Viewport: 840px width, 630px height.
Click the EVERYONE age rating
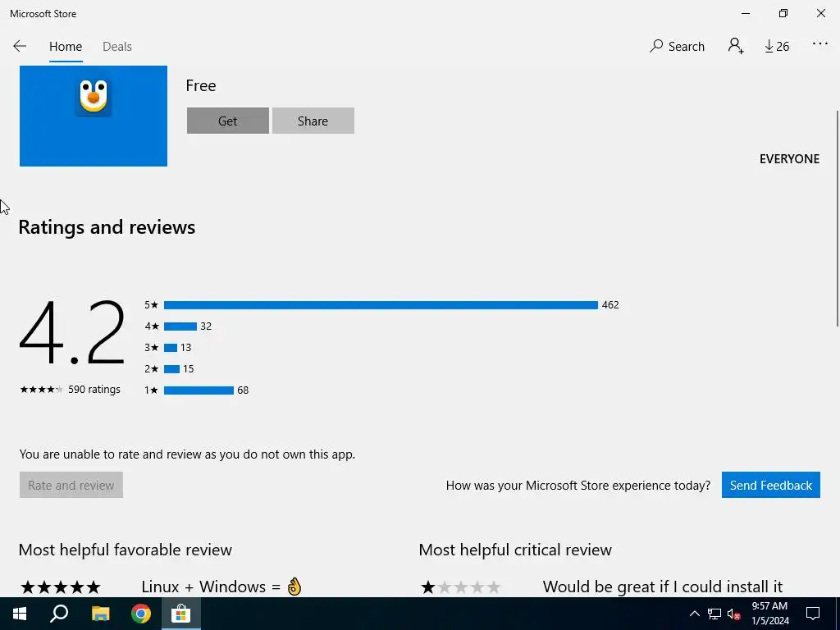(789, 159)
